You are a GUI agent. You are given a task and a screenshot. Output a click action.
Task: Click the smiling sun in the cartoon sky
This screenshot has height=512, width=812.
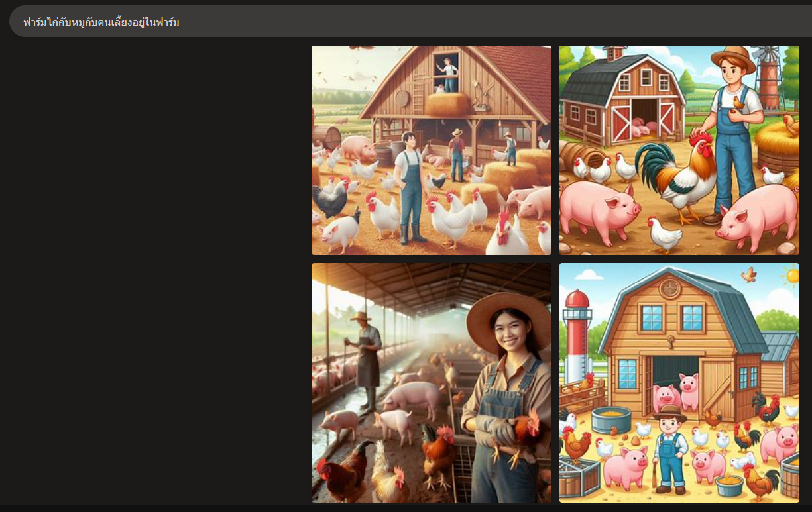pos(791,275)
